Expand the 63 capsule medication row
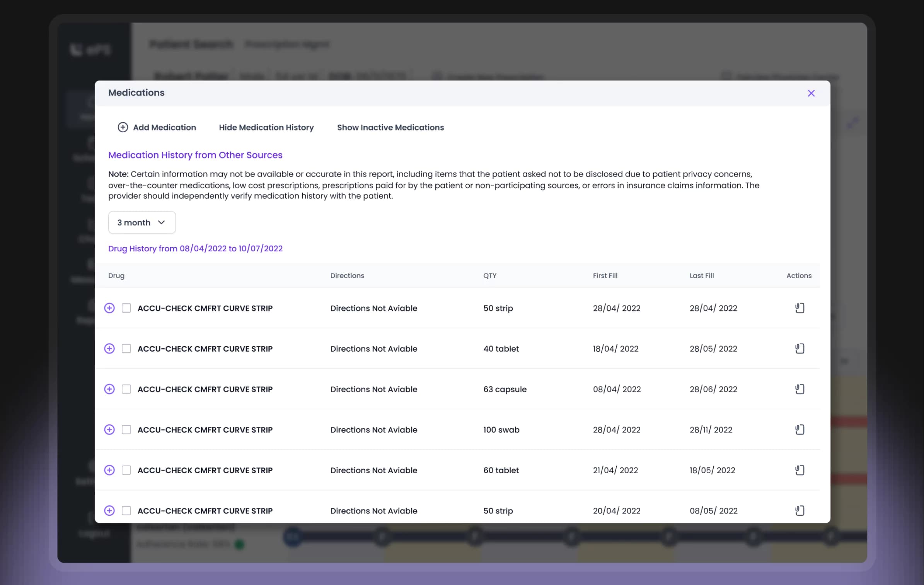Image resolution: width=924 pixels, height=585 pixels. [109, 389]
